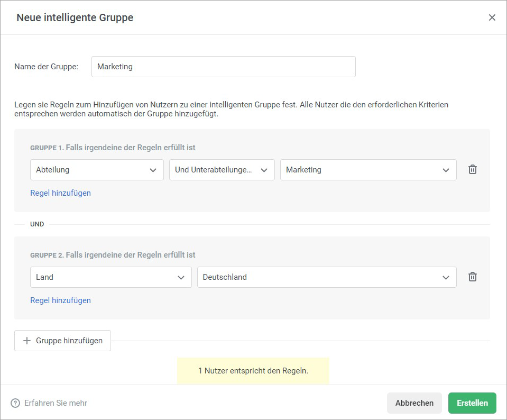This screenshot has width=507, height=420.
Task: Open the Abteilung criterion dropdown
Action: tap(97, 170)
